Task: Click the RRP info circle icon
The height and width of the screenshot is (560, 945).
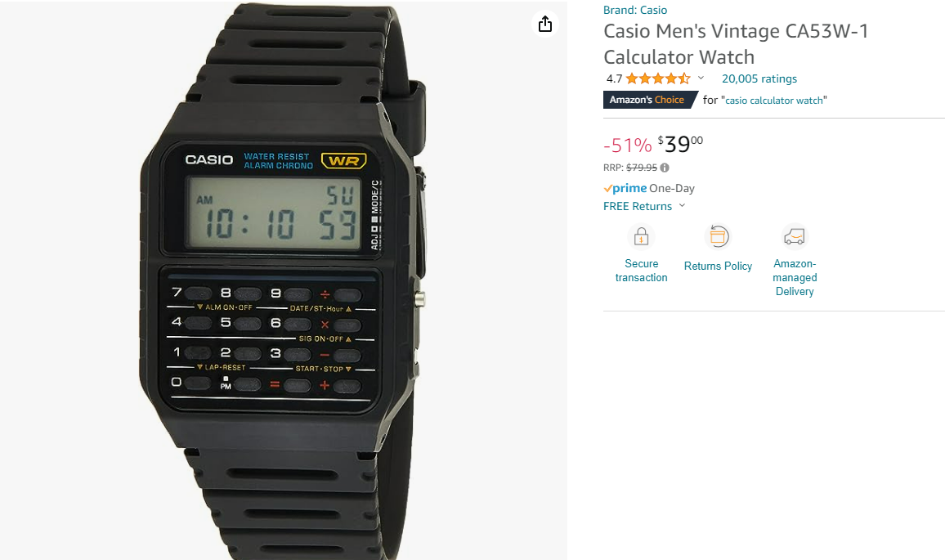Action: click(x=664, y=168)
